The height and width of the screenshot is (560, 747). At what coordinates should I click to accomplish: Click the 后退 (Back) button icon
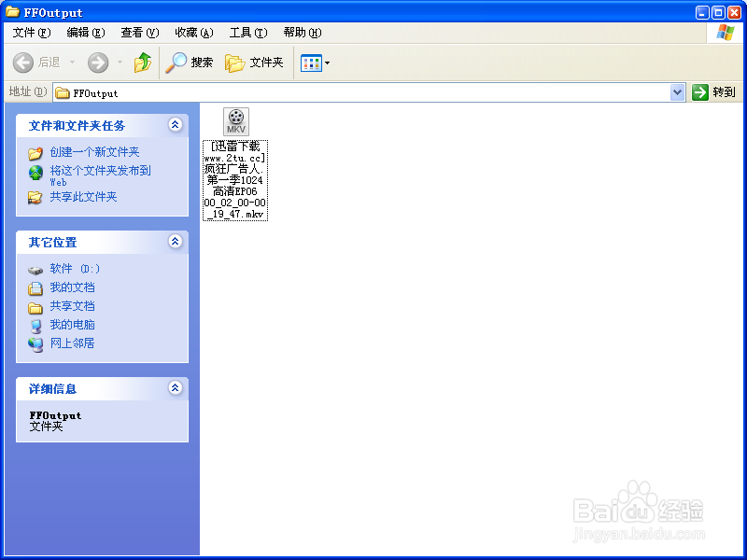(23, 63)
